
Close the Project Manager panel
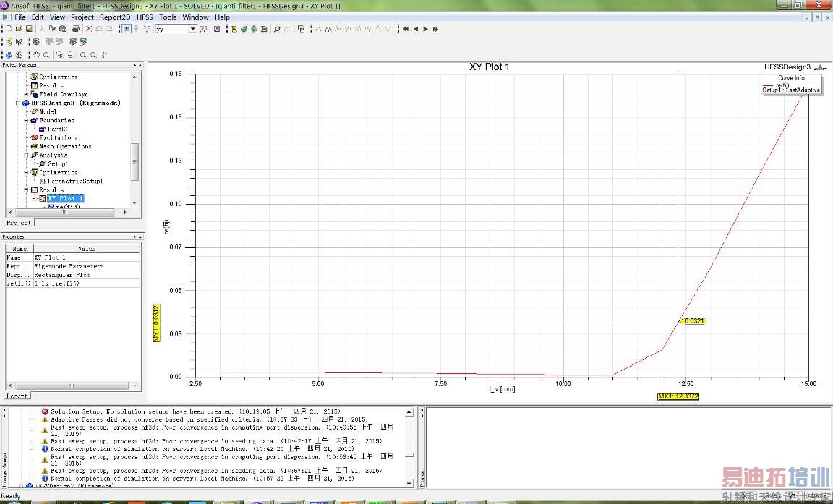point(140,65)
